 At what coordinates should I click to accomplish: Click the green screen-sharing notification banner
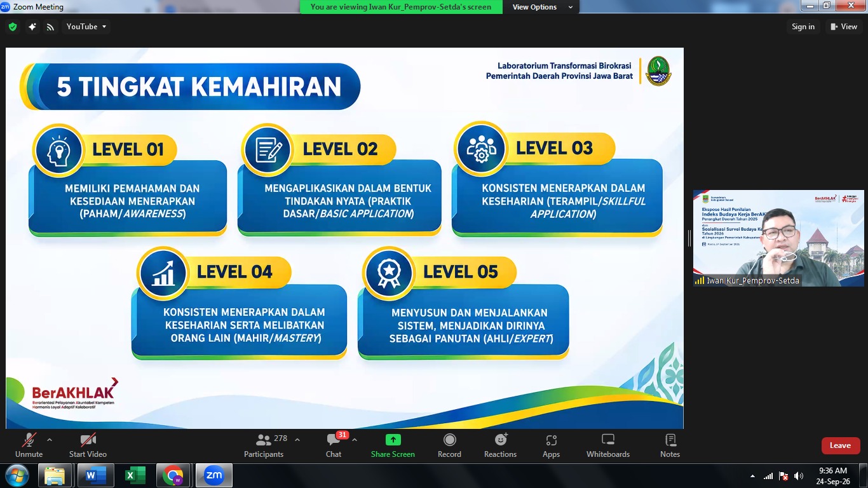401,7
